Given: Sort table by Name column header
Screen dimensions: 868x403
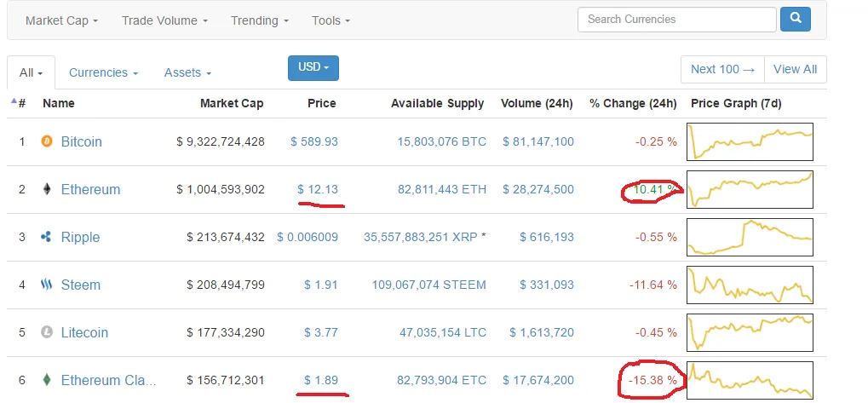Looking at the screenshot, I should point(58,103).
